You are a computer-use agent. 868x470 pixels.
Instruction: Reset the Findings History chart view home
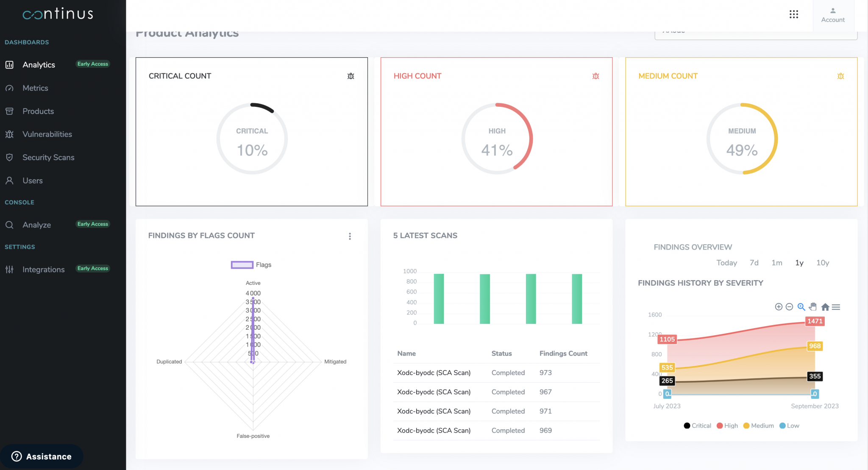pos(825,306)
